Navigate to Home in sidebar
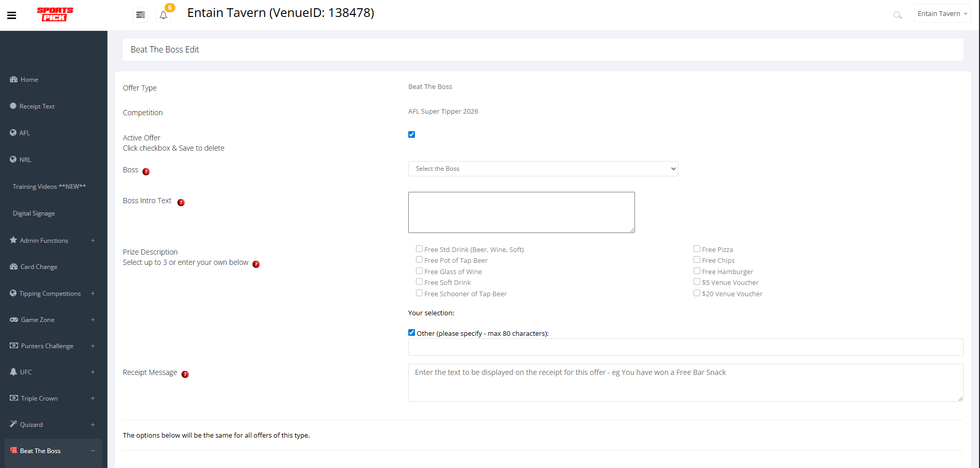The width and height of the screenshot is (980, 468). point(29,80)
